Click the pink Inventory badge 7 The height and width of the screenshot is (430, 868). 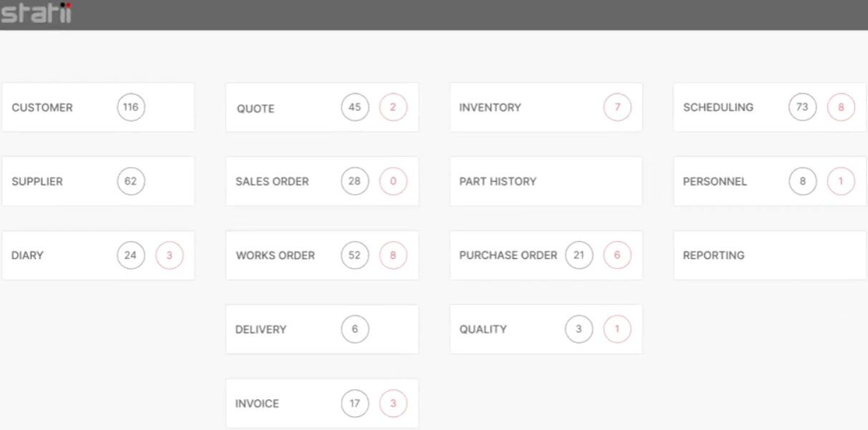coord(617,107)
